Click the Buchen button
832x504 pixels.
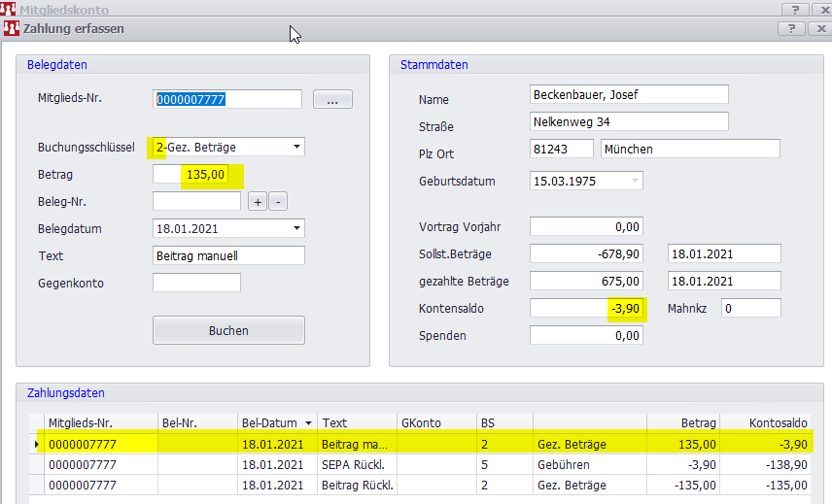(x=228, y=330)
